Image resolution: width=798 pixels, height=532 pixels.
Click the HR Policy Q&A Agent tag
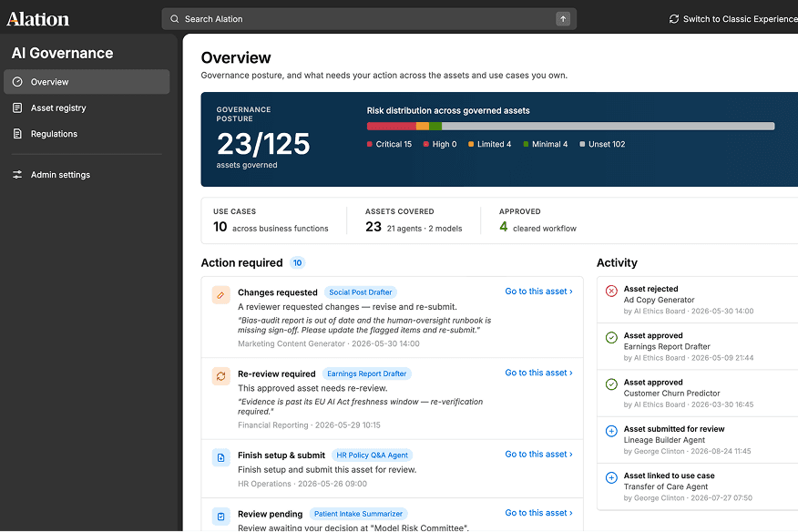tap(372, 455)
